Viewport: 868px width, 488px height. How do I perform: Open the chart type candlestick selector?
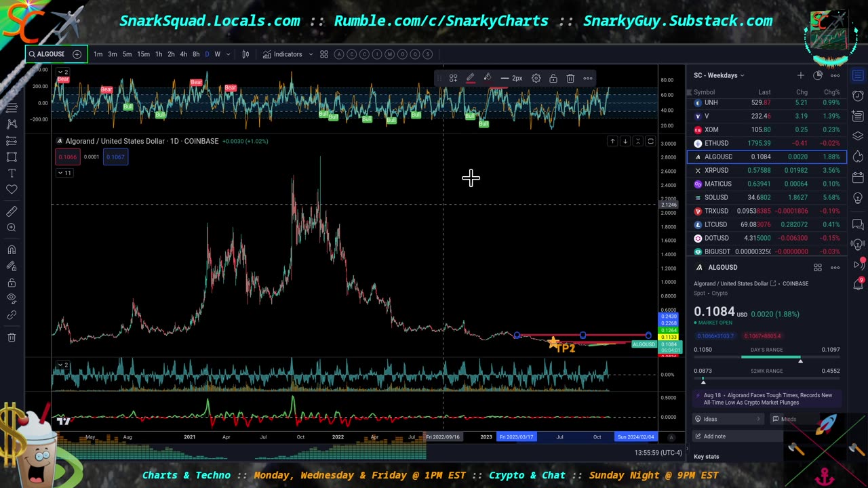pos(245,54)
